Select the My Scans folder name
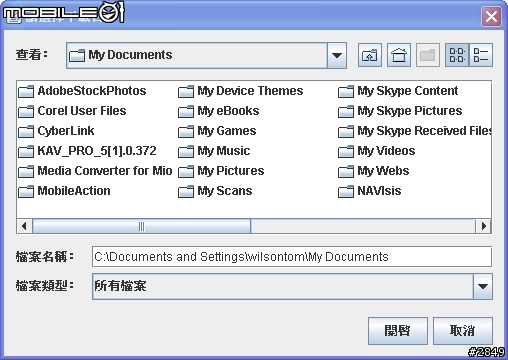508x360 pixels. (x=225, y=191)
